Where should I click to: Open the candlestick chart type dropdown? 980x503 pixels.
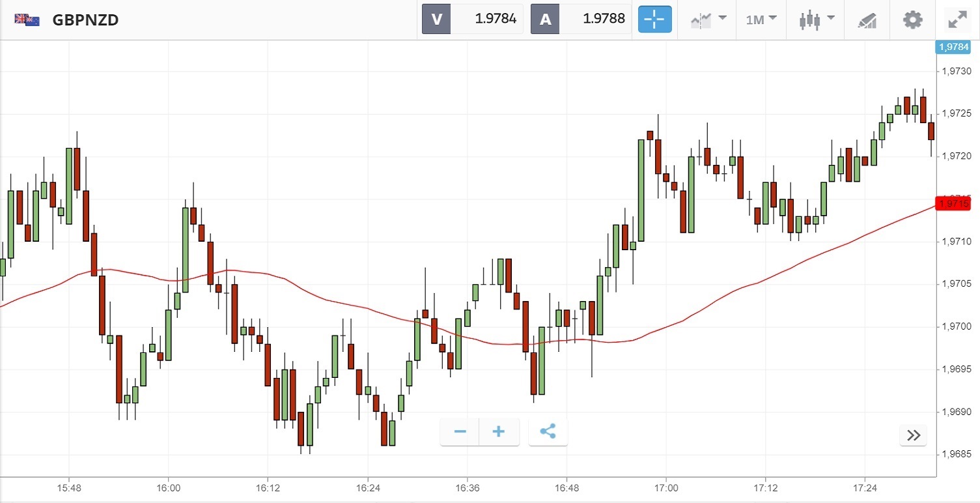click(x=817, y=20)
